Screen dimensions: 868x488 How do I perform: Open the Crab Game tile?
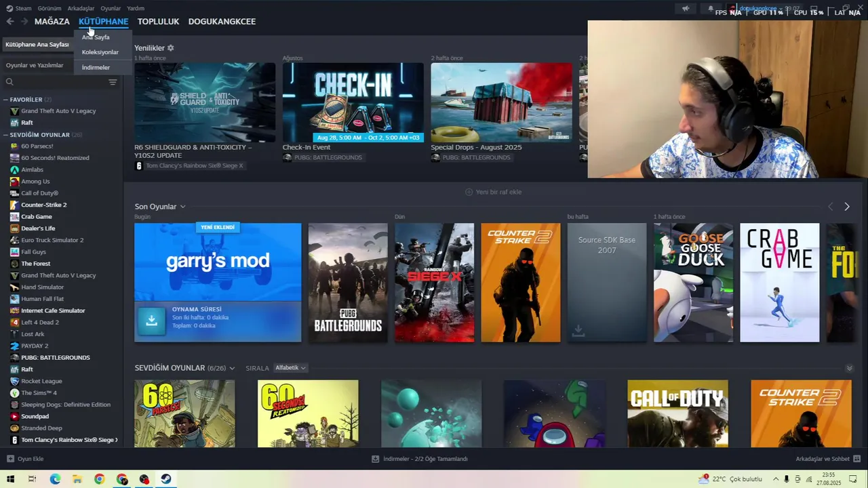click(x=779, y=283)
